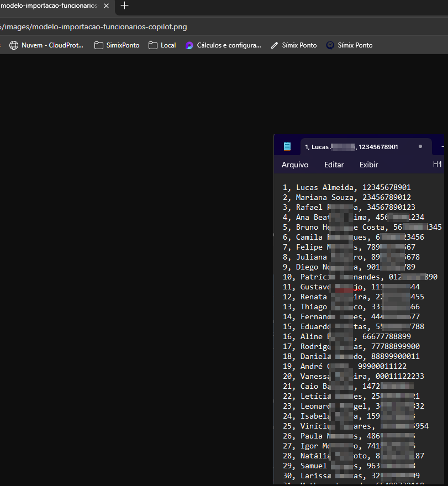
Task: Click the line starting "16, Aline"
Action: (x=346, y=336)
